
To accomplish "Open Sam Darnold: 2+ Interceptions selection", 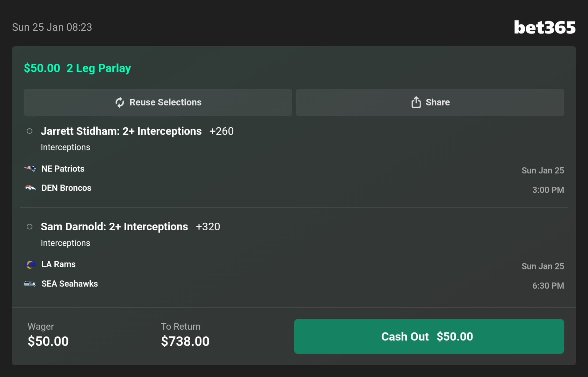I will coord(114,227).
